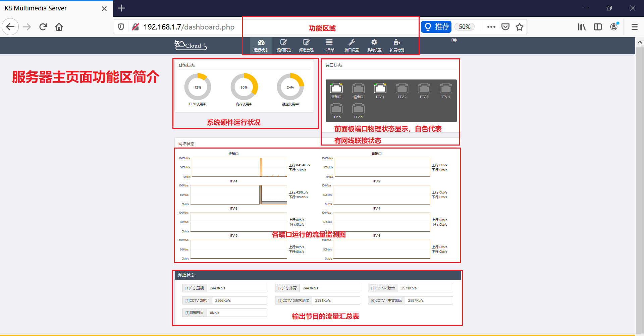This screenshot has width=644, height=336.
Task: Click the [1]广东卫视 channel field
Action: tap(225, 288)
